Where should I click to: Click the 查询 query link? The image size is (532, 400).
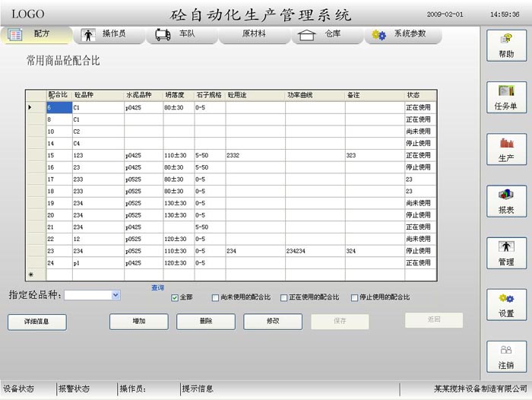click(158, 287)
